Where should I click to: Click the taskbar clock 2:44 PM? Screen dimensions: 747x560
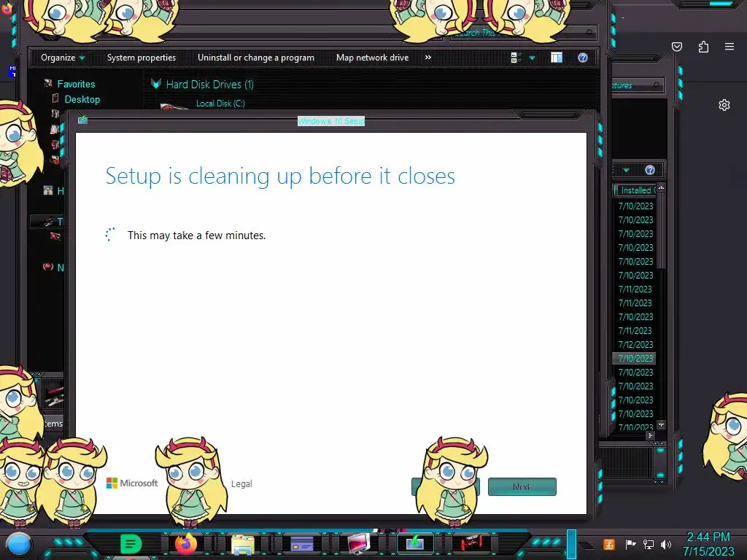[708, 537]
